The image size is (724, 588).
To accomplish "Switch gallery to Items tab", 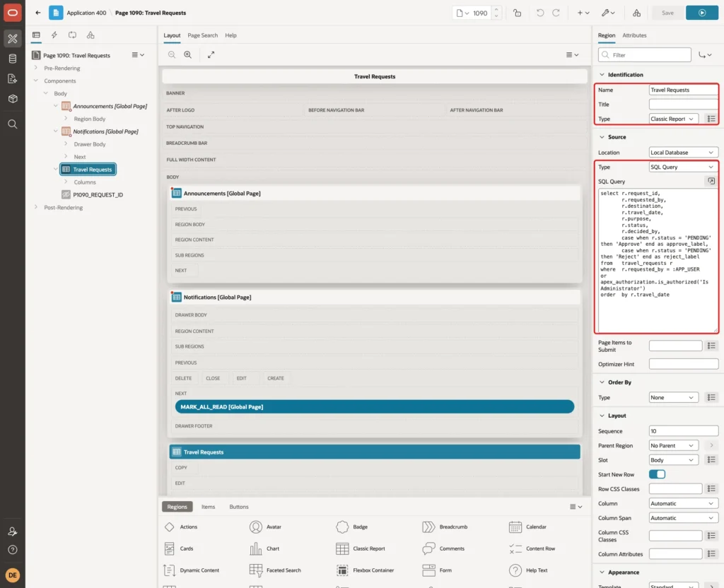I will [x=209, y=507].
